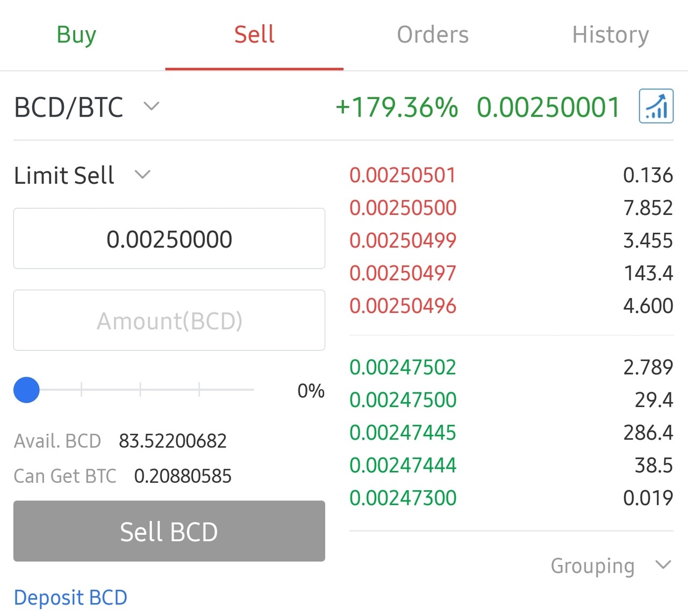This screenshot has width=688, height=616.
Task: Switch to the Buy tab
Action: point(76,35)
